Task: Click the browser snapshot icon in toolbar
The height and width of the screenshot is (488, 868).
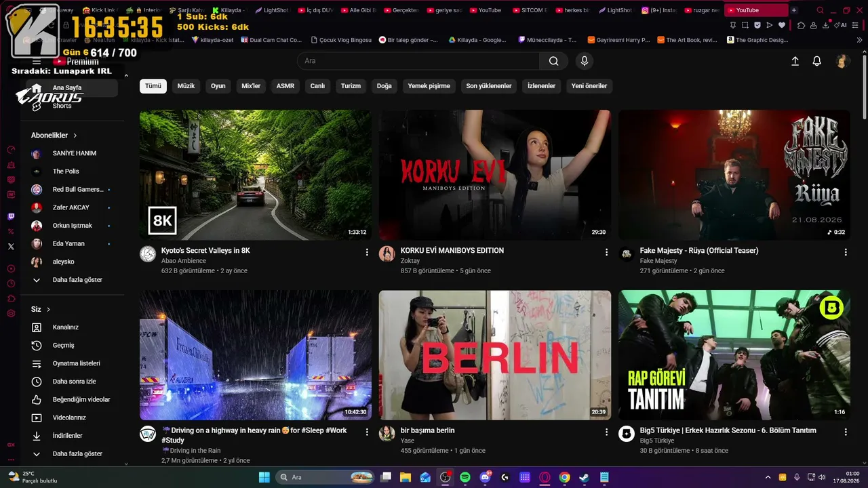Action: point(745,25)
